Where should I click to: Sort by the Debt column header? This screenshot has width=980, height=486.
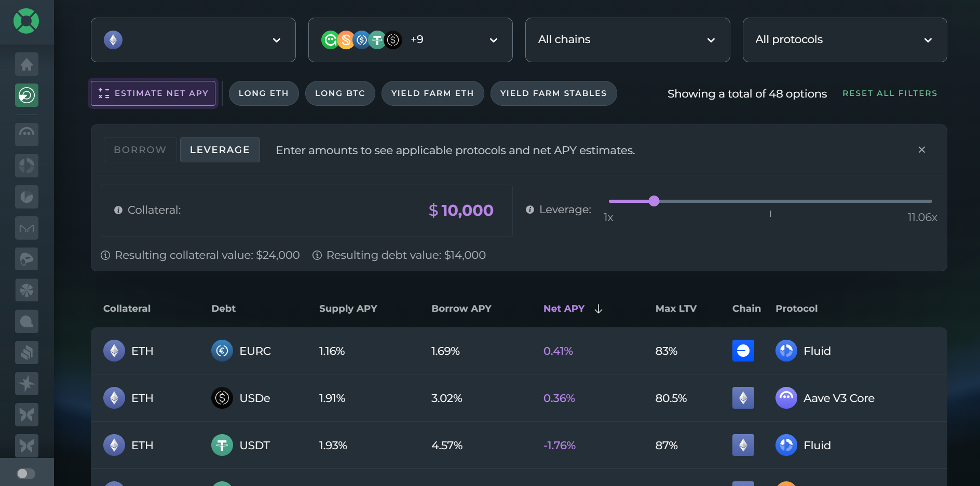coord(224,309)
